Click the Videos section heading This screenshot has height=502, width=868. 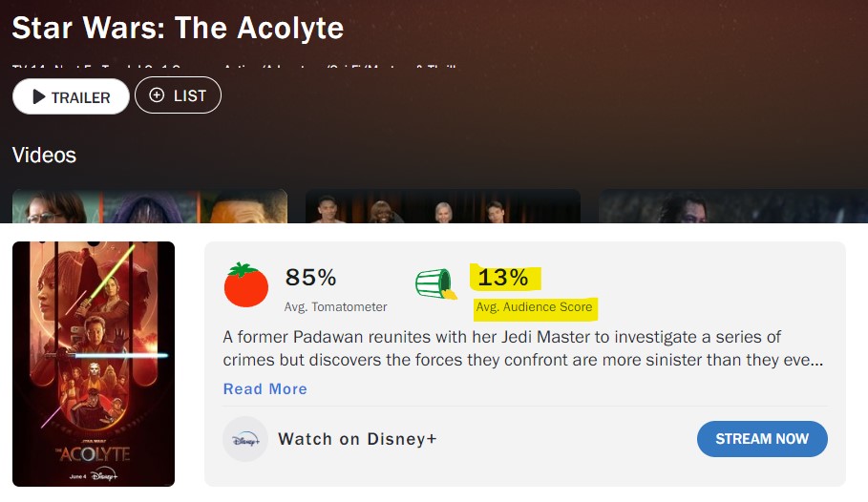click(44, 155)
